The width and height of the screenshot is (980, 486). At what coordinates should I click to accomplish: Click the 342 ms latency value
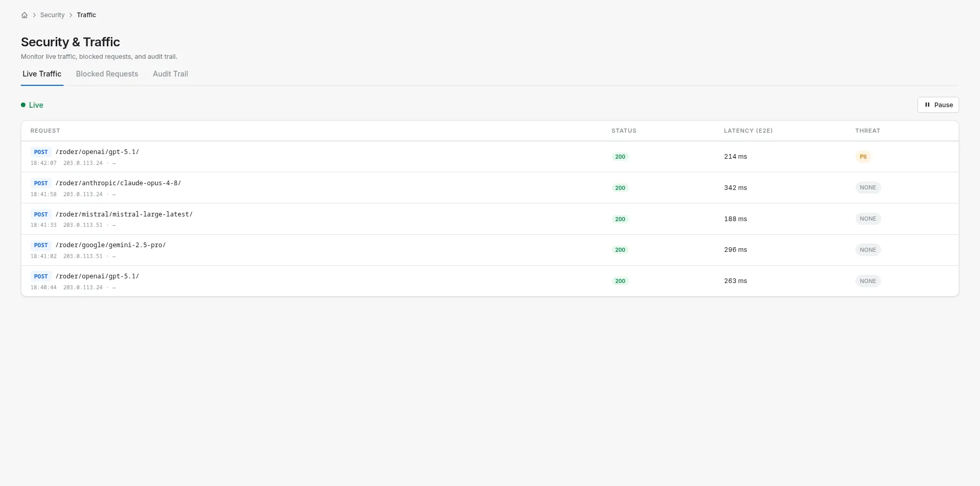pos(735,188)
